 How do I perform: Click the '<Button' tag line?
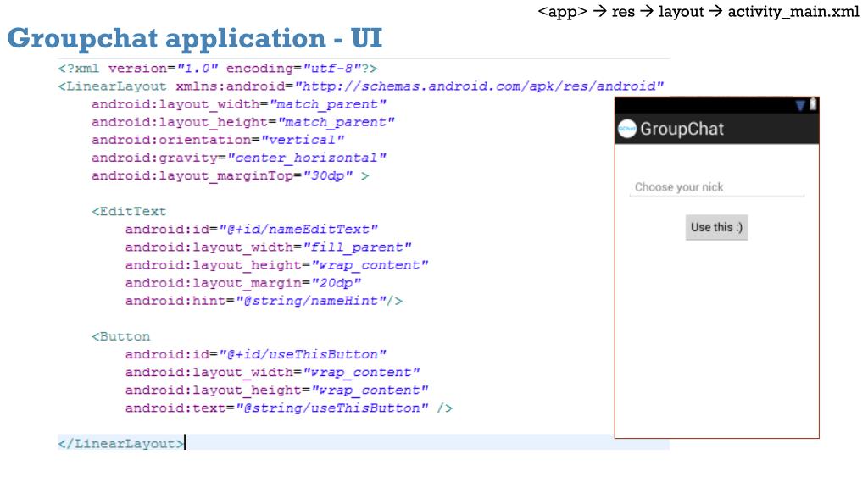[120, 336]
